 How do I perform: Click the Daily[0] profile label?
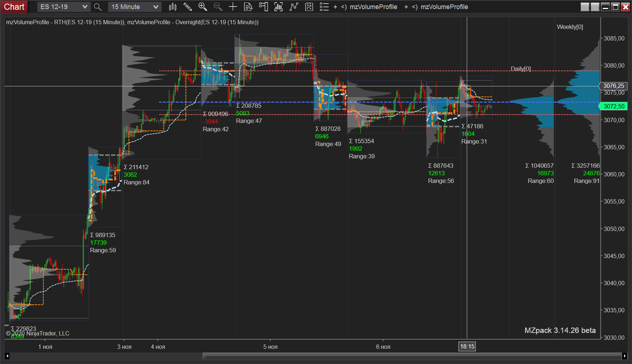[x=521, y=69]
